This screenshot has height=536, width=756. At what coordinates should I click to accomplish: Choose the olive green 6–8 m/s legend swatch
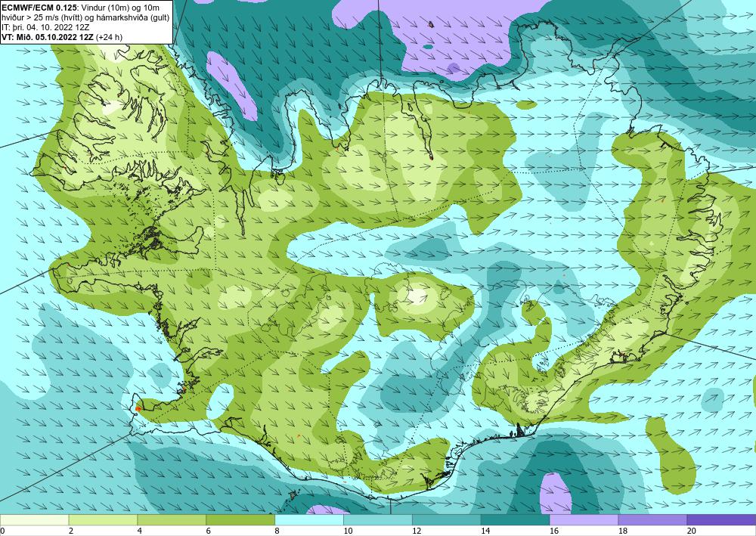tap(240, 520)
